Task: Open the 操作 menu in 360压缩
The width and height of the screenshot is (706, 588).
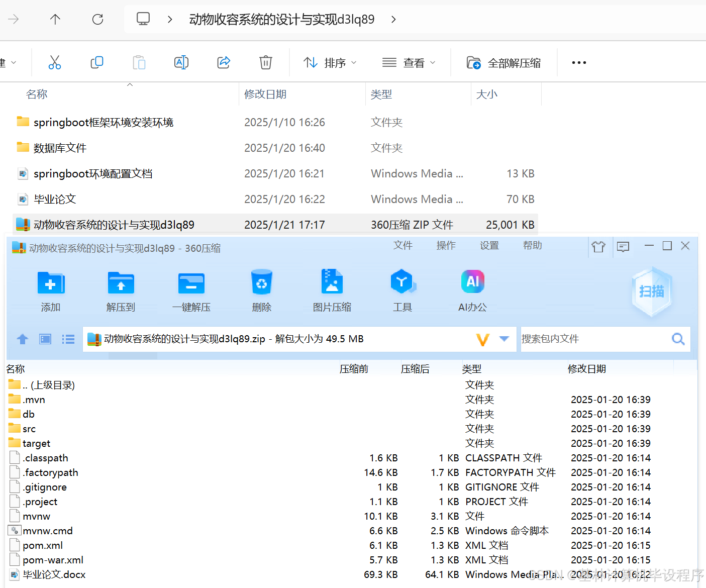Action: pyautogui.click(x=446, y=245)
